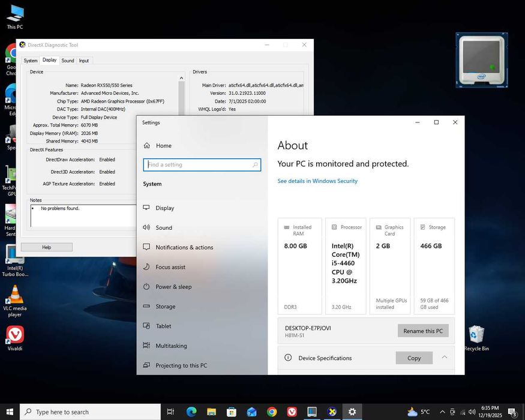
Task: Click the Find a setting field
Action: [x=202, y=164]
